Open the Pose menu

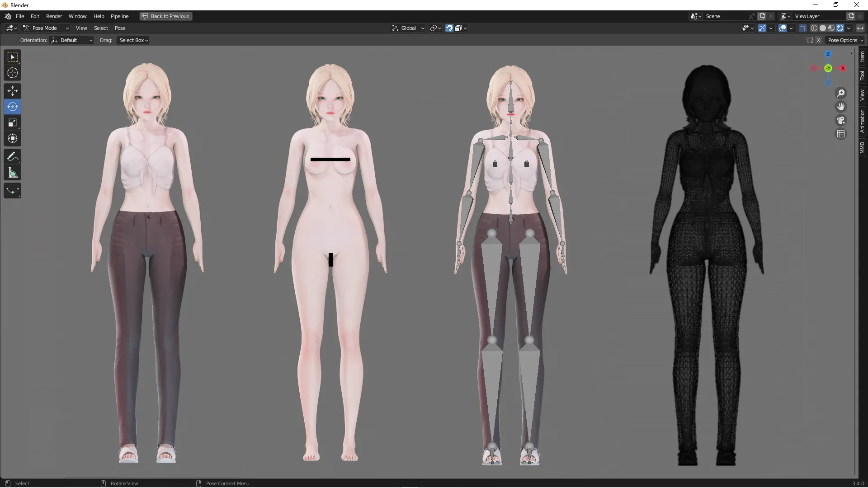120,28
